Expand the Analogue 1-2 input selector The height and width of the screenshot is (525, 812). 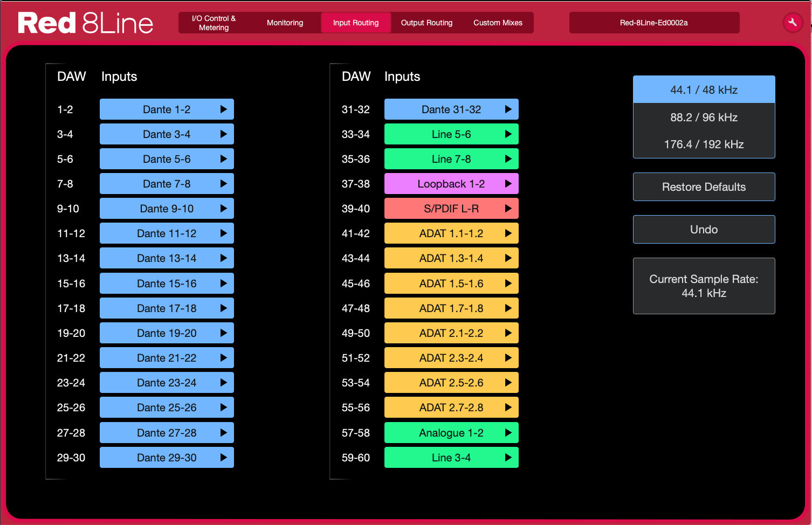click(x=451, y=433)
